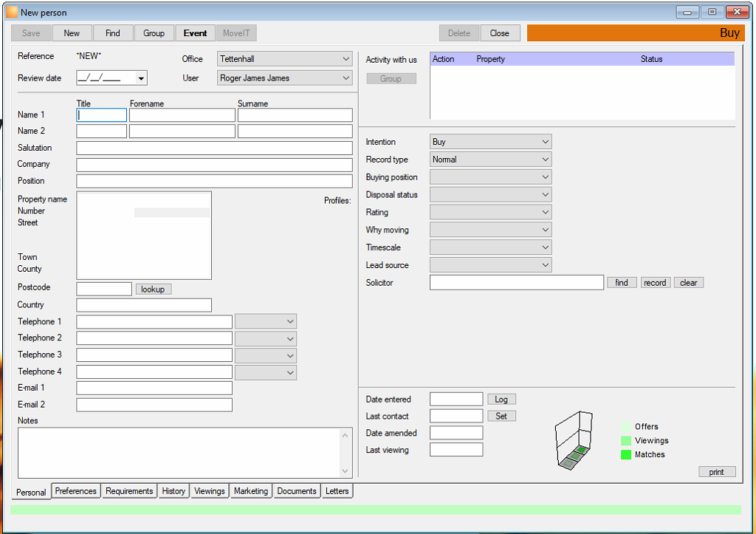
Task: Click the postcode lookup button
Action: pyautogui.click(x=153, y=289)
